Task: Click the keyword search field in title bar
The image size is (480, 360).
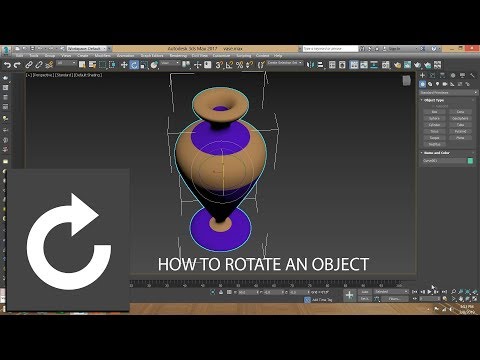Action: (x=330, y=49)
